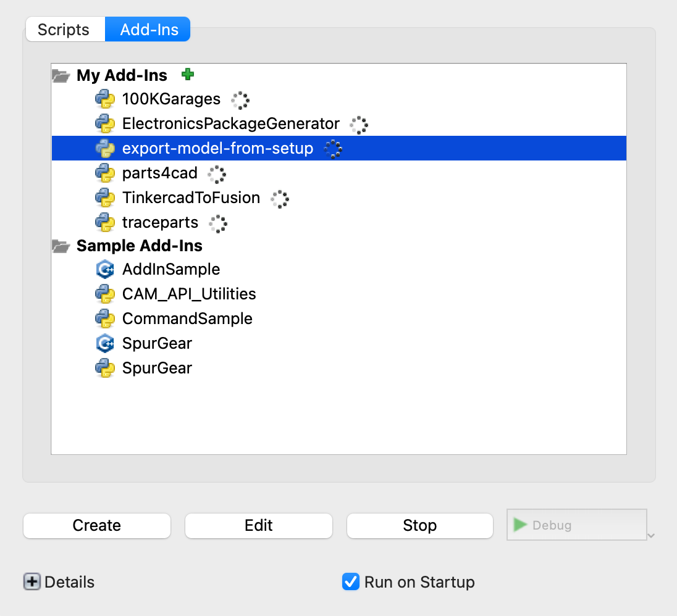Disable the Run on Startup checkbox
The height and width of the screenshot is (616, 677).
(x=351, y=582)
